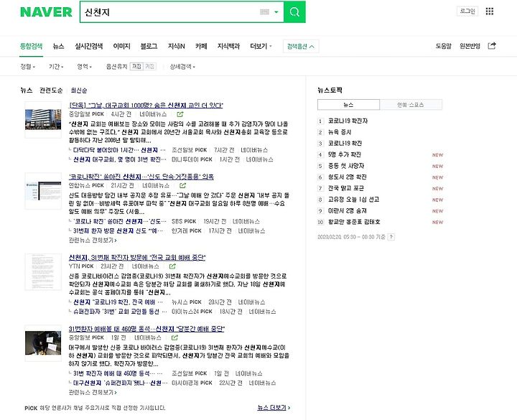The image size is (517, 420).
Task: Switch to the 뉴스 search tab
Action: tap(58, 46)
